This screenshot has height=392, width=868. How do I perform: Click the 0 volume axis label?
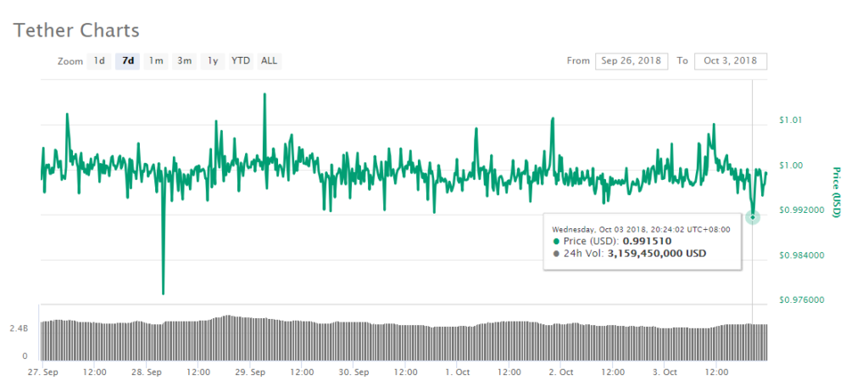point(25,356)
